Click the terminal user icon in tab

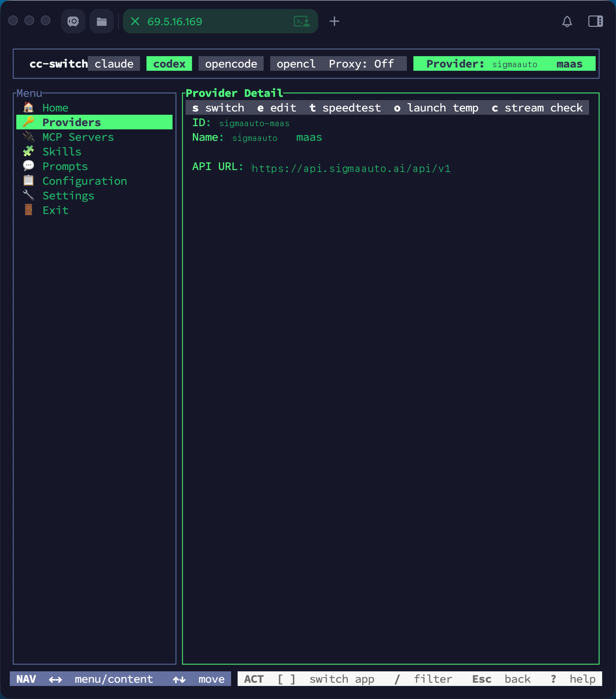(302, 21)
